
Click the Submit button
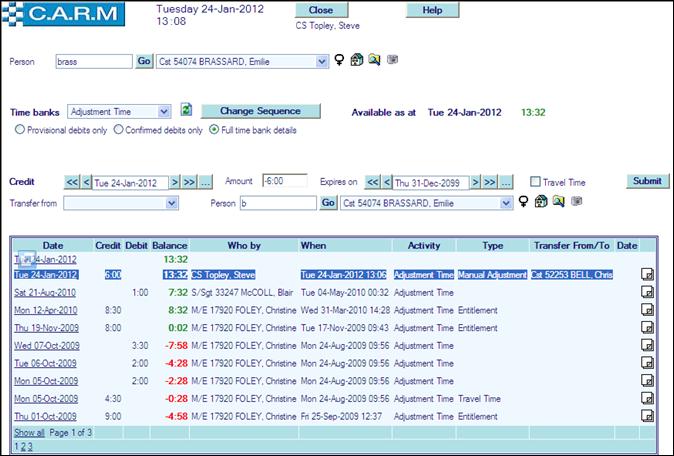pyautogui.click(x=646, y=181)
